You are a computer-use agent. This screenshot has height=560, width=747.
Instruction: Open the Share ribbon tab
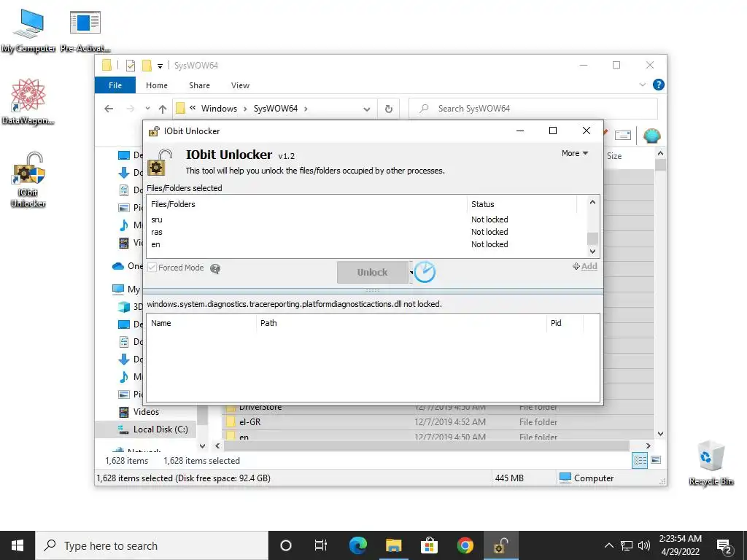(x=199, y=85)
